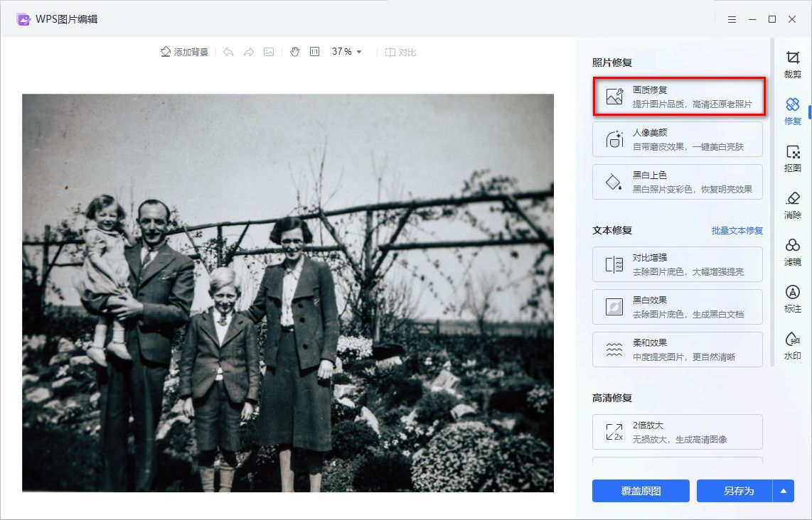Select the hand pan tool
The image size is (812, 520).
point(294,52)
